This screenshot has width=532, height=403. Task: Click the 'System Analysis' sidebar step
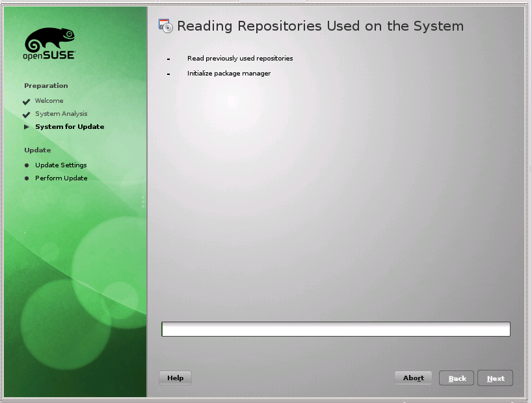[x=61, y=114]
